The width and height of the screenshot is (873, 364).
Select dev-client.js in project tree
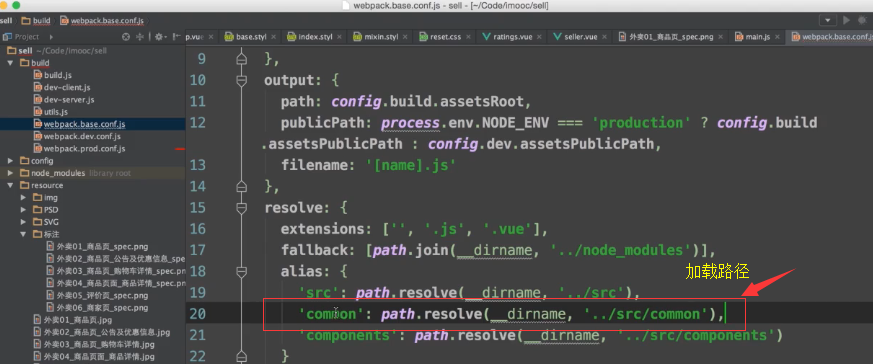coord(67,87)
